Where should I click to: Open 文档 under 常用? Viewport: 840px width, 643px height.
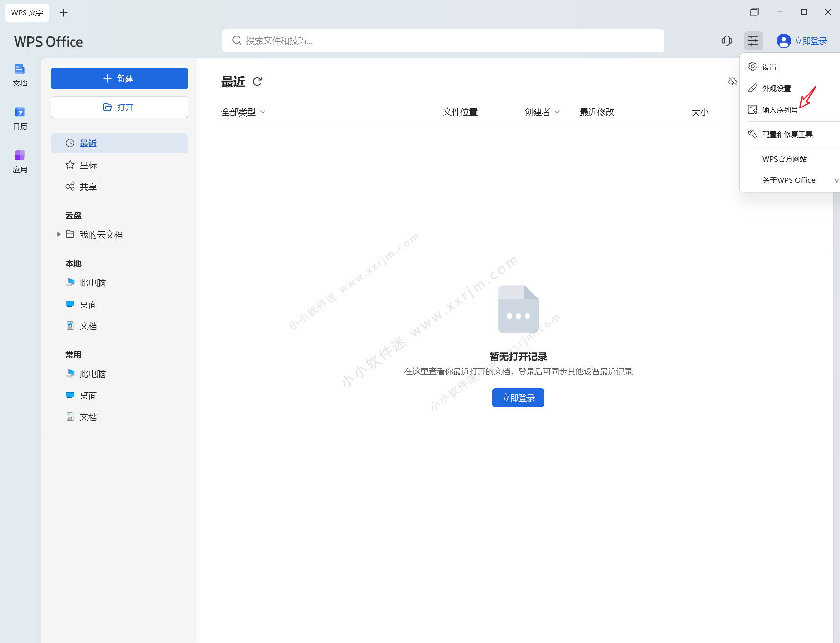(119, 417)
